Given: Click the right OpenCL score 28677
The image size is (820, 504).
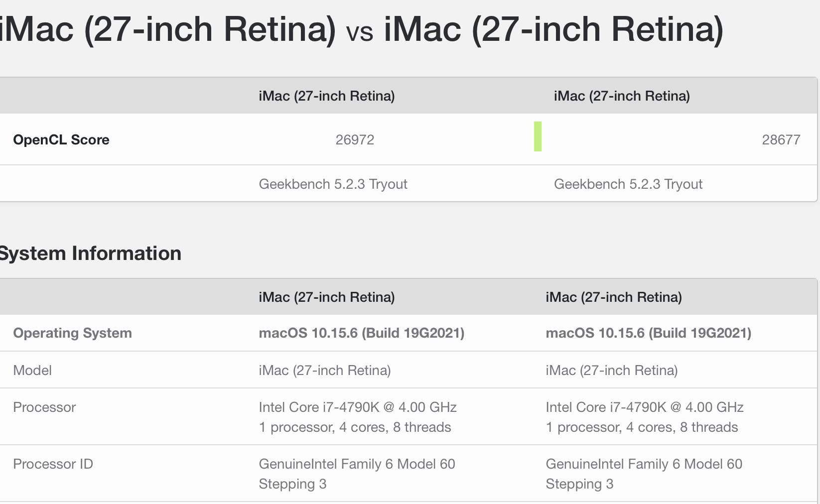Looking at the screenshot, I should (781, 140).
